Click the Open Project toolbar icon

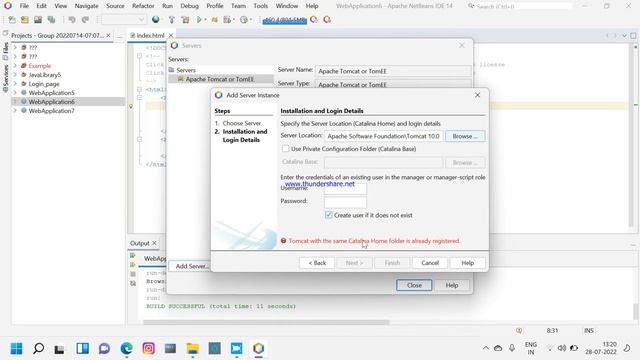point(38,20)
